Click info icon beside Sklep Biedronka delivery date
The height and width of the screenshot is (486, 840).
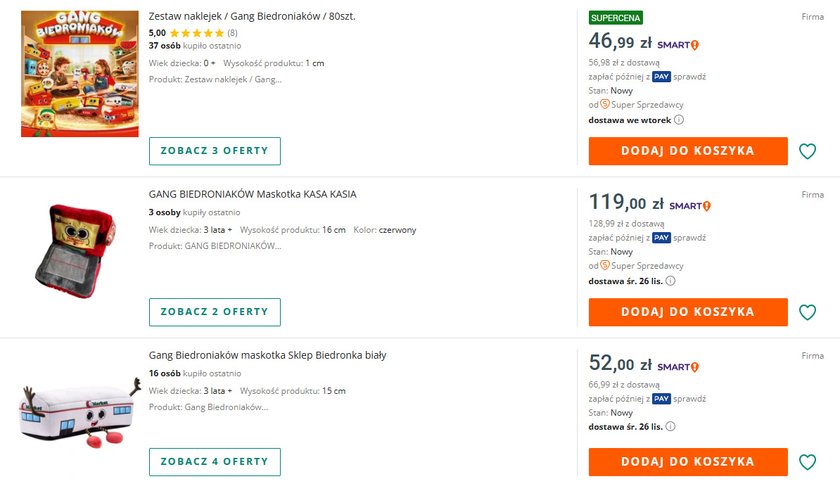point(671,427)
